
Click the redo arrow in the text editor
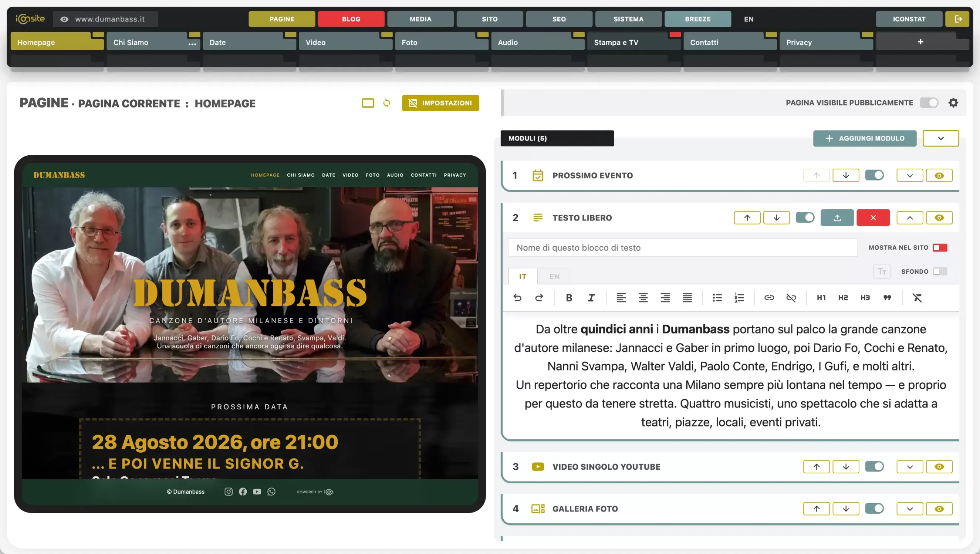click(x=539, y=298)
